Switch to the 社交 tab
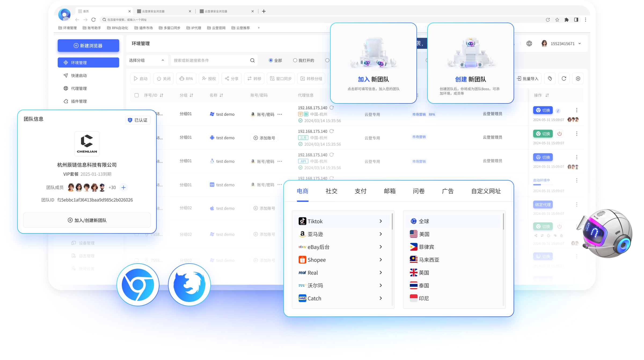This screenshot has height=360, width=644. point(331,191)
